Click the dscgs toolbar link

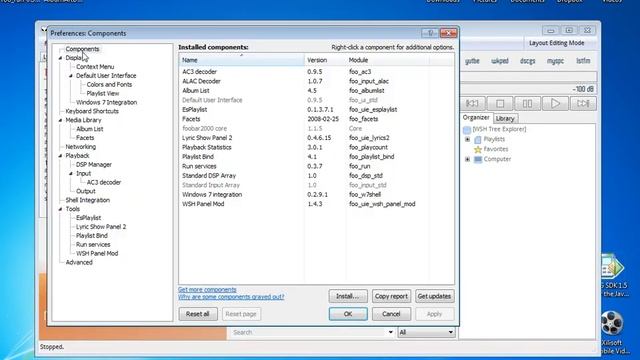coord(527,61)
